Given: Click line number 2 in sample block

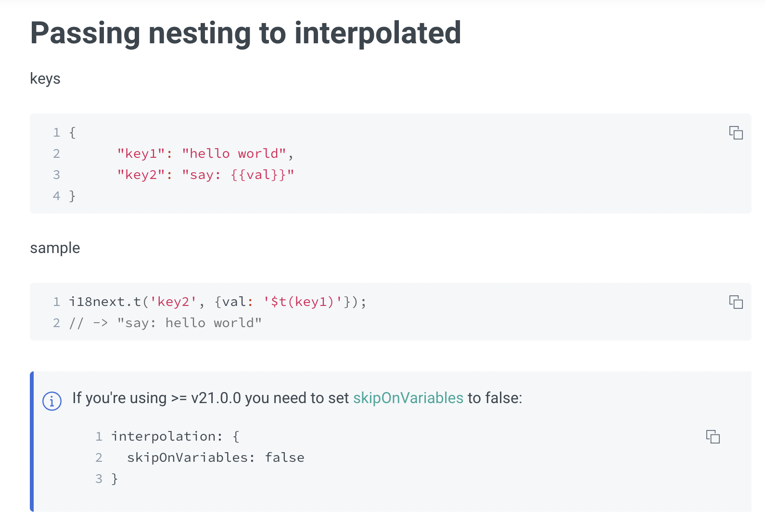Looking at the screenshot, I should (x=56, y=322).
